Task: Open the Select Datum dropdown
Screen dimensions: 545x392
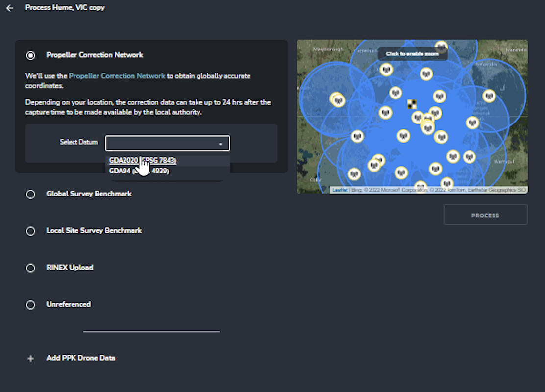Action: click(x=168, y=143)
